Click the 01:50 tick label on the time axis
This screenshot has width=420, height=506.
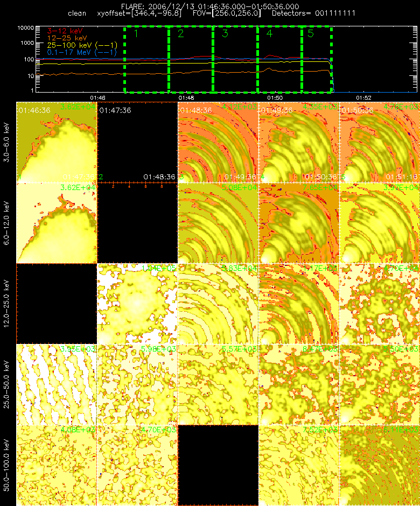275,98
